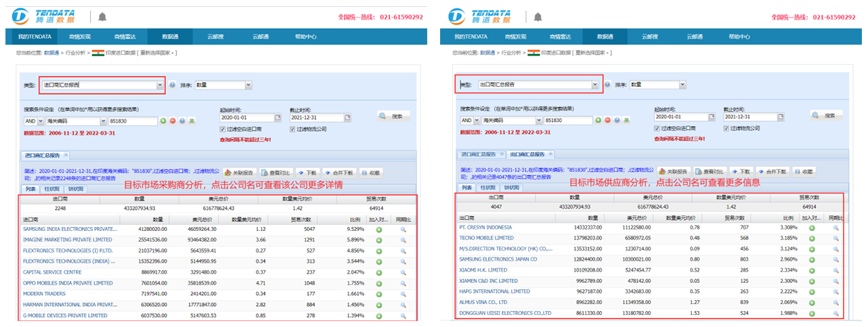
Task: Add PT. CRESYN INDONESIA to comparison
Action: 813,227
